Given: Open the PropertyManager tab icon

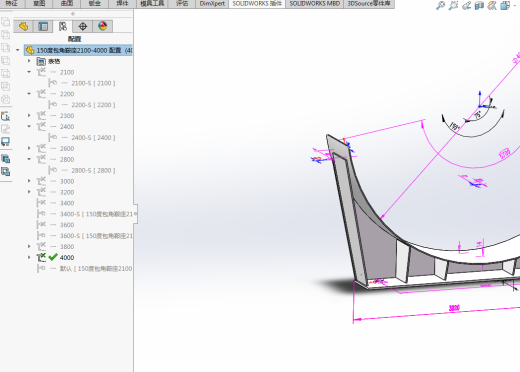Looking at the screenshot, I should 43,26.
